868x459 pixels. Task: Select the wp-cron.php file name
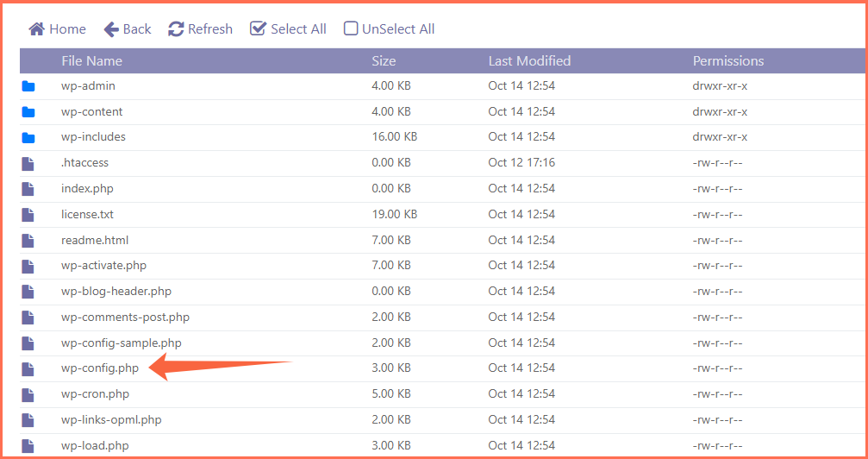click(x=95, y=394)
